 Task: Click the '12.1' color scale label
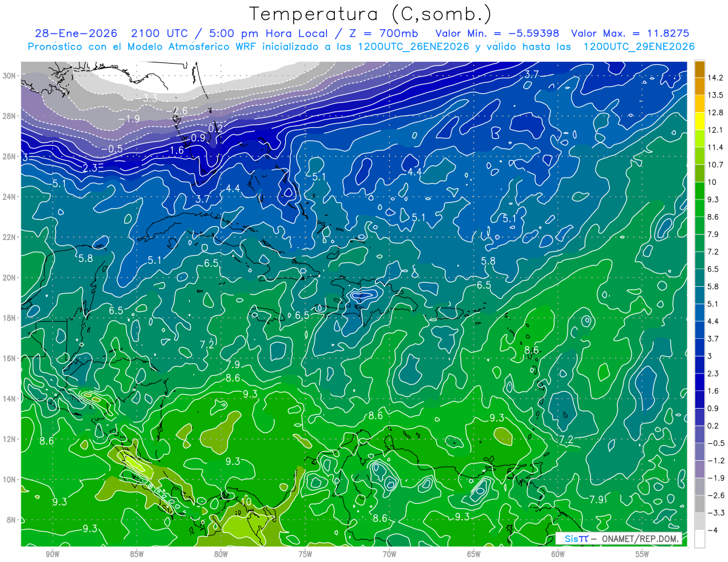click(x=715, y=130)
